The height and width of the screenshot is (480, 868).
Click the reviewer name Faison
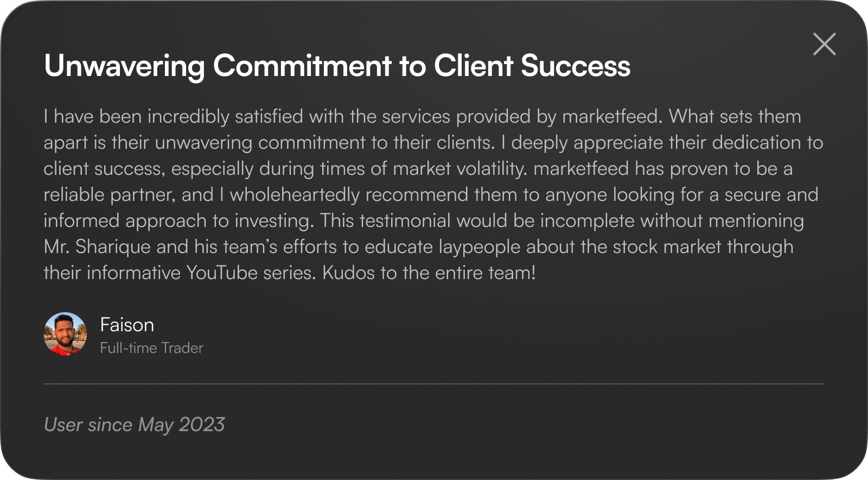[127, 325]
